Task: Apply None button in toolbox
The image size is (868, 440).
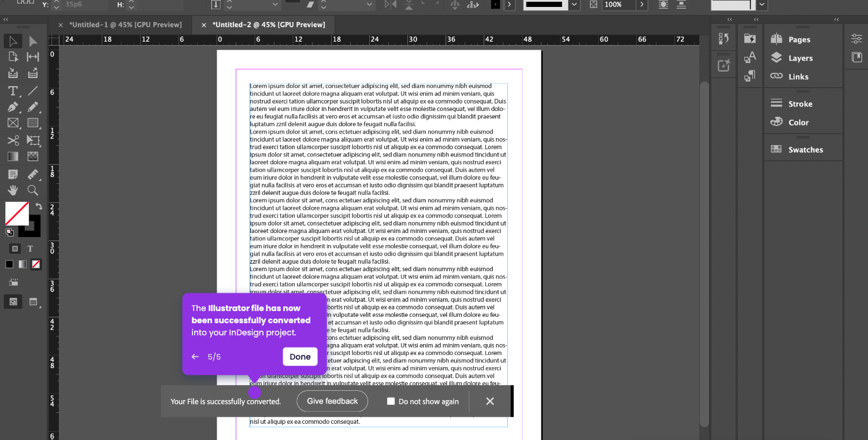Action: point(36,264)
